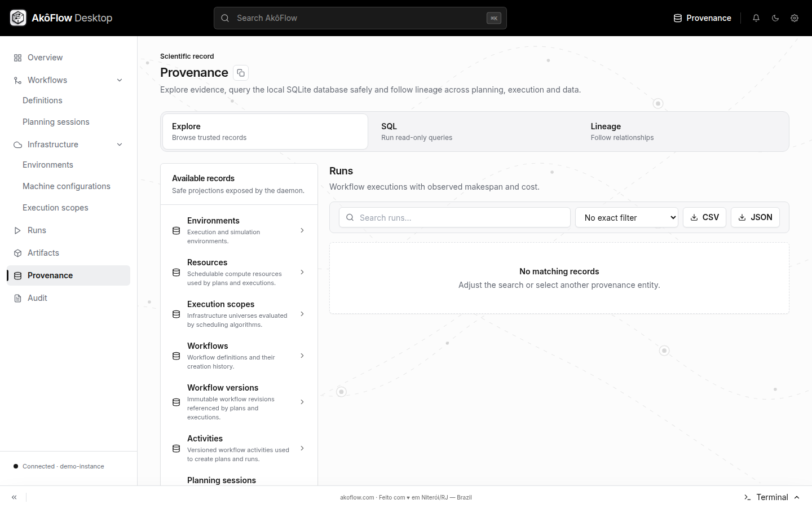Select the Explore tab

coord(265,132)
